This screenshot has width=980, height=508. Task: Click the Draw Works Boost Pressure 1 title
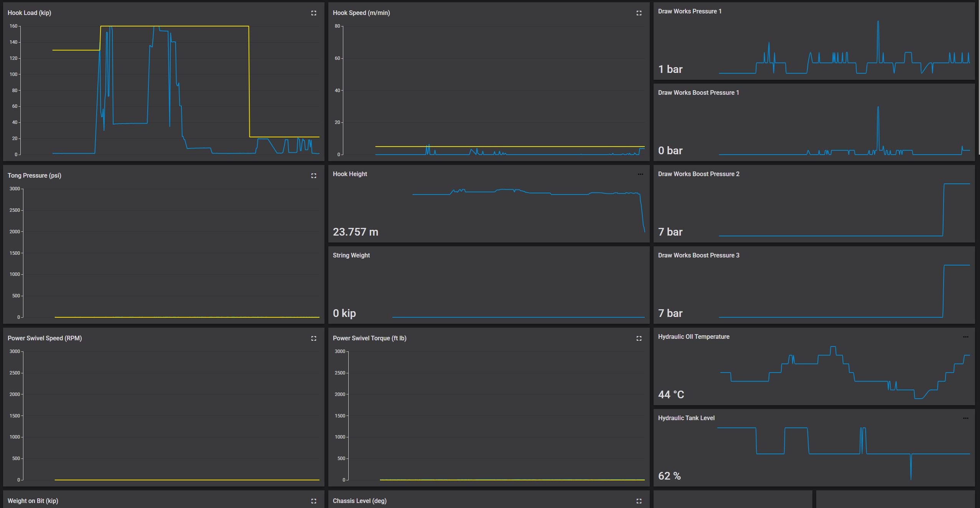[x=698, y=93]
